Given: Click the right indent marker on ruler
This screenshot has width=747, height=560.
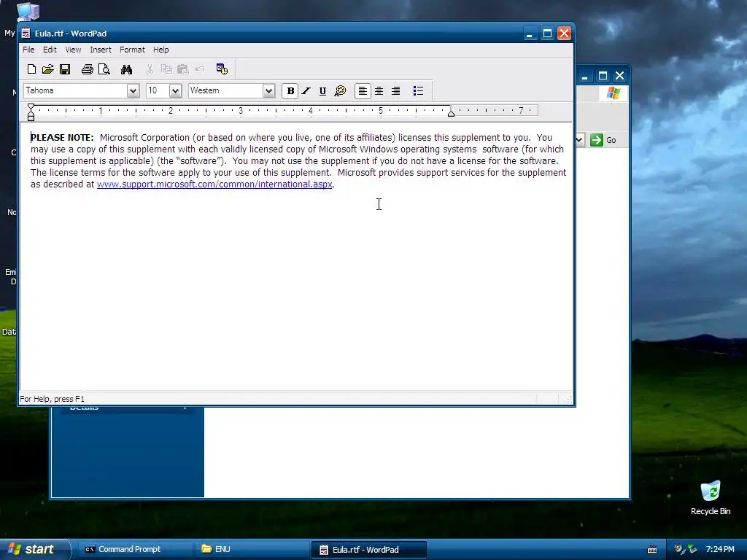Looking at the screenshot, I should pos(451,112).
